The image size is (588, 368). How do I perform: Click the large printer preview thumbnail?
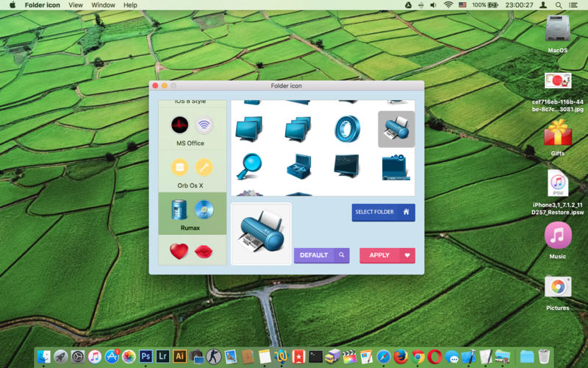(x=261, y=233)
